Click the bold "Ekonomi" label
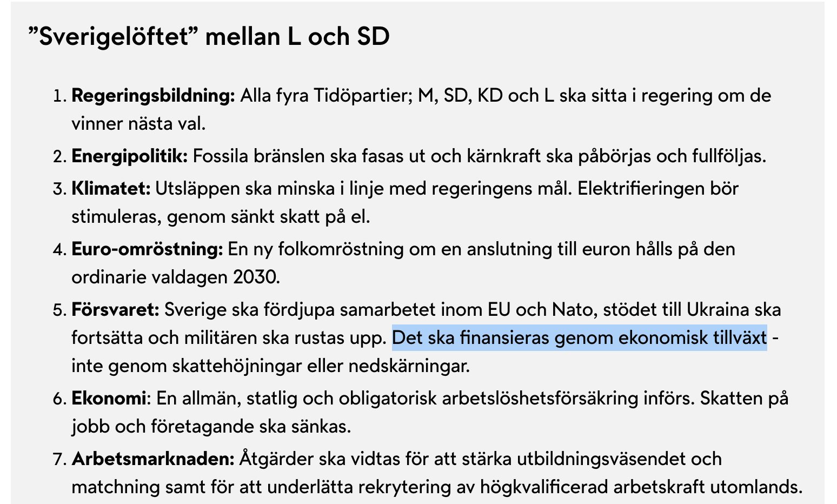This screenshot has height=504, width=837. pyautogui.click(x=109, y=399)
